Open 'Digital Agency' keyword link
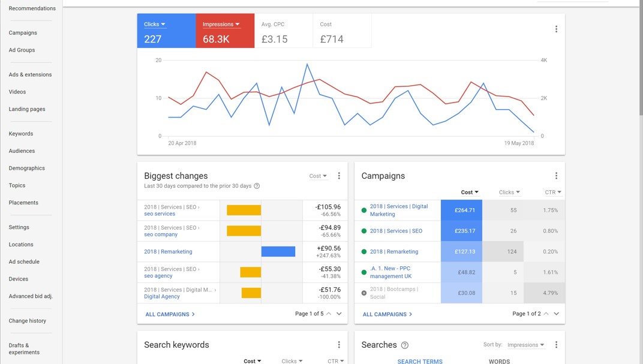The width and height of the screenshot is (643, 364). coord(162,297)
